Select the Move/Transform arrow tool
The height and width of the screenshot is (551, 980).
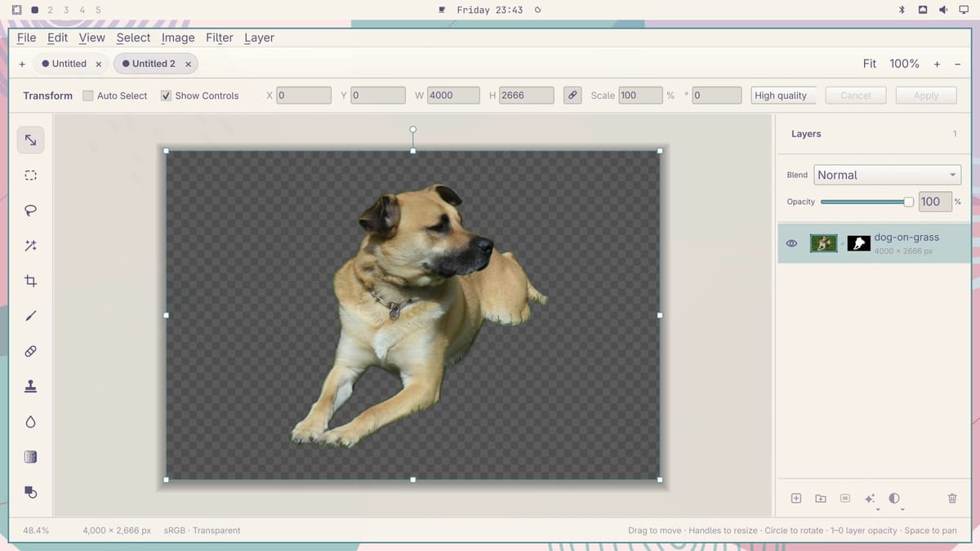(x=30, y=140)
